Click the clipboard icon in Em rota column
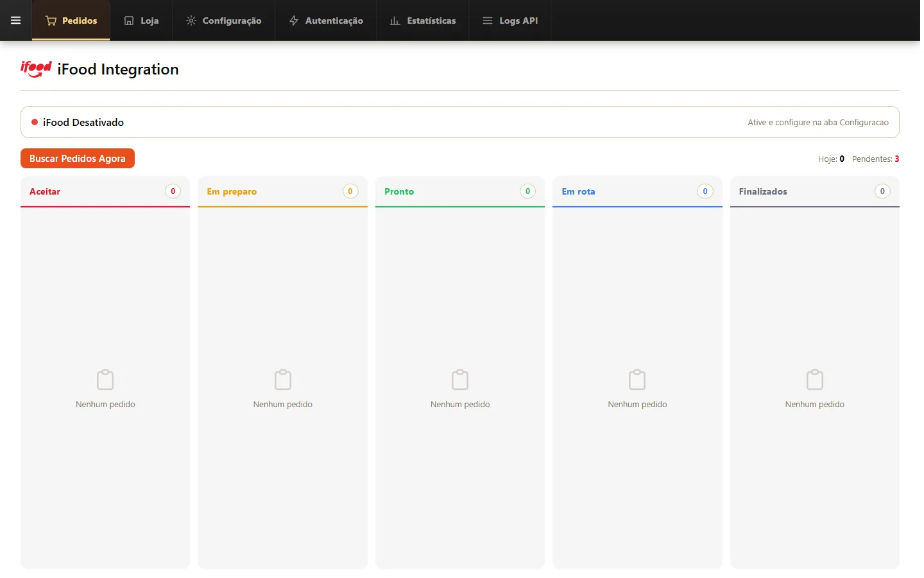This screenshot has width=924, height=578. (637, 380)
